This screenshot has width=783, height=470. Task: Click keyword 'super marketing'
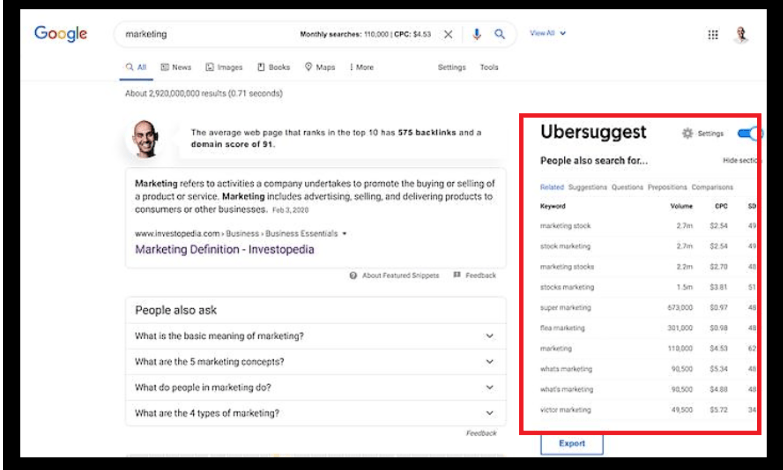(565, 308)
